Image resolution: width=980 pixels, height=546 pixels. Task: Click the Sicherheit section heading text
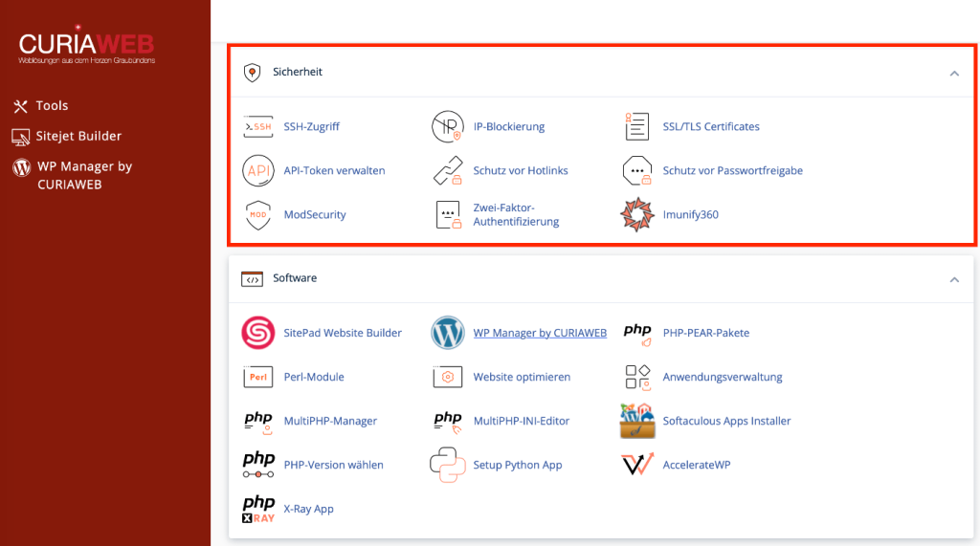click(x=297, y=72)
